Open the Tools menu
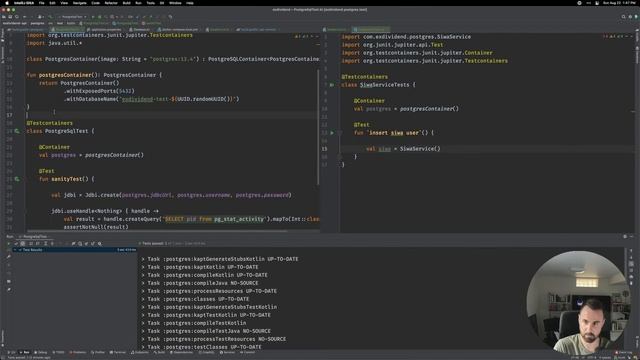 click(x=151, y=3)
